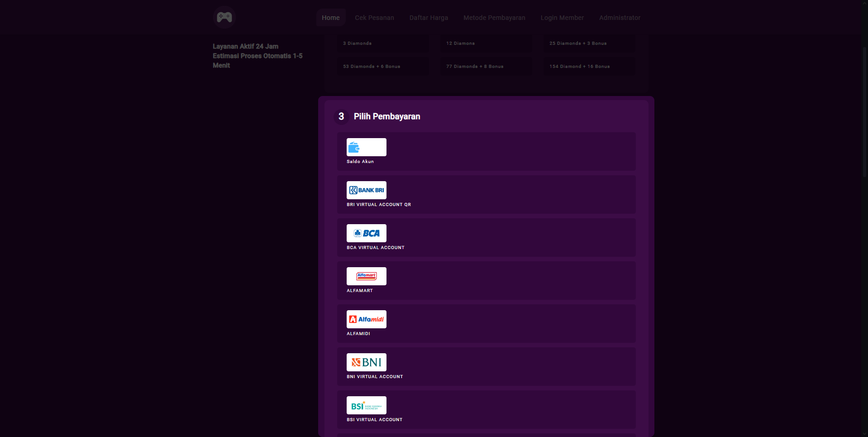868x437 pixels.
Task: Select ALFAMIDI payment label
Action: (358, 334)
